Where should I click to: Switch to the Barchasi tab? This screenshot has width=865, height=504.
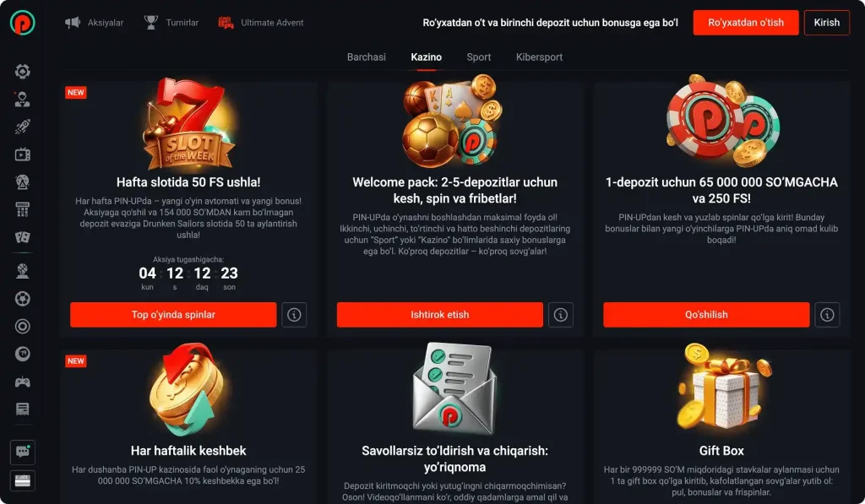(x=367, y=57)
